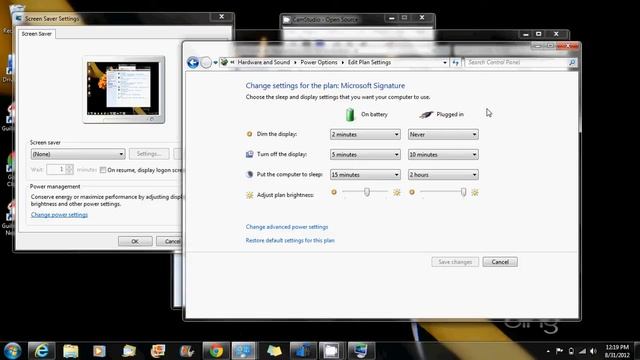Click the Back arrow in Control Panel

[x=193, y=62]
